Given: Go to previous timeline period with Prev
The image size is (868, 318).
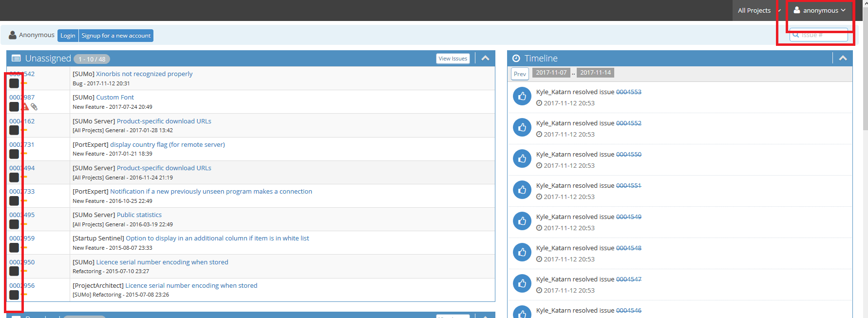Looking at the screenshot, I should (x=520, y=74).
